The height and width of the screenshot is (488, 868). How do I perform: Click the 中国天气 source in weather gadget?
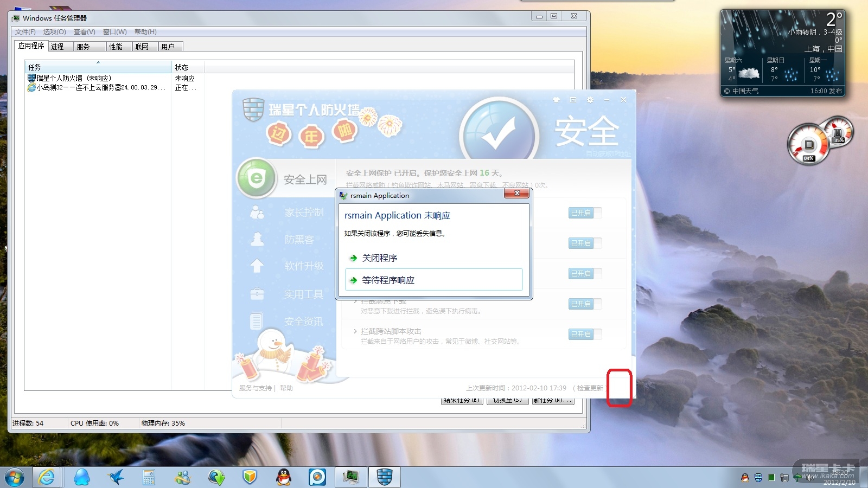pos(741,91)
